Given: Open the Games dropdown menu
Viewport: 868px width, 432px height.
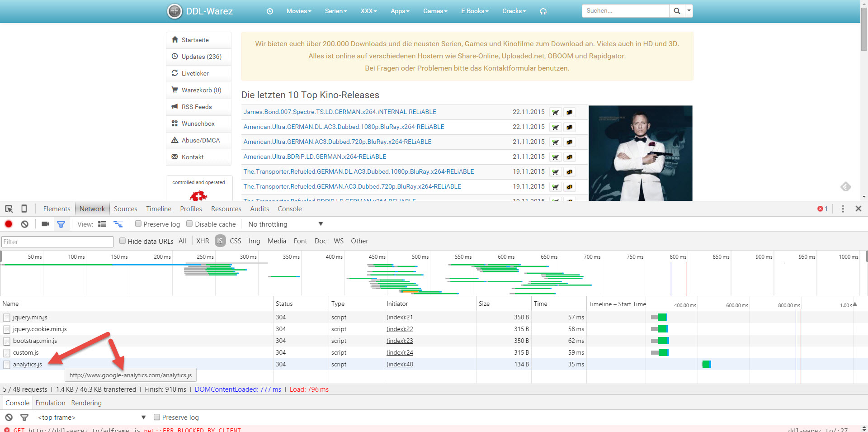Looking at the screenshot, I should click(435, 11).
